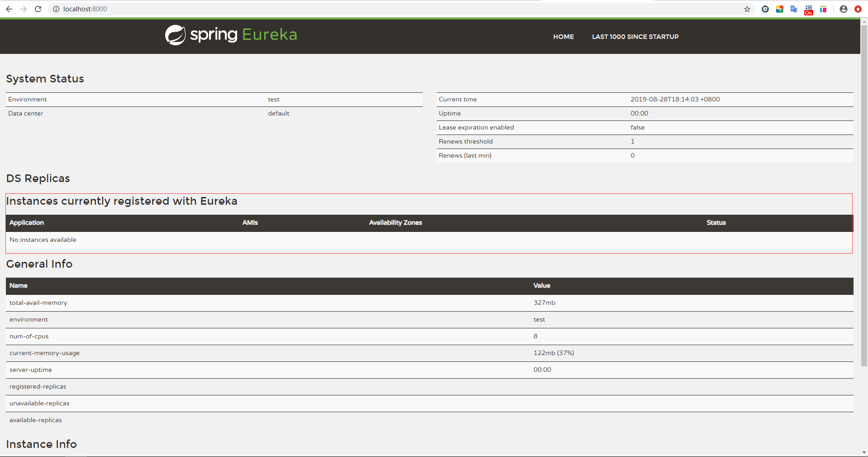This screenshot has height=457, width=868.
Task: Click the 'General Info' heading
Action: coord(39,264)
